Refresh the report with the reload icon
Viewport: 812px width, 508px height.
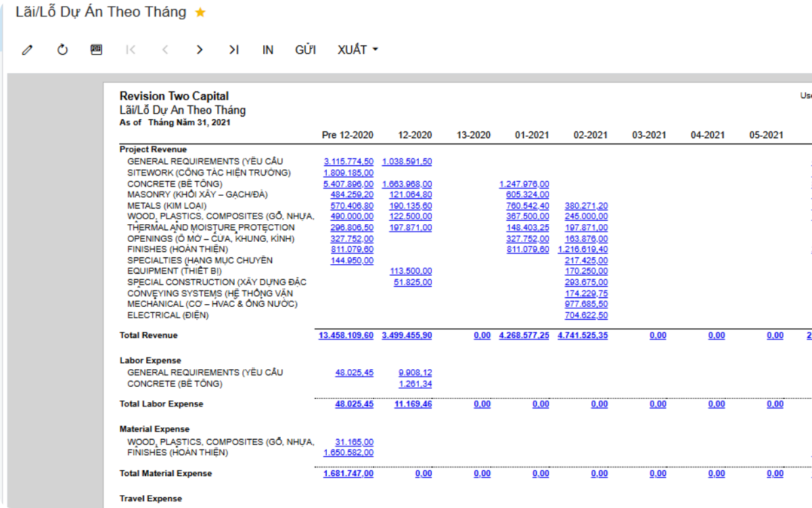tap(62, 49)
